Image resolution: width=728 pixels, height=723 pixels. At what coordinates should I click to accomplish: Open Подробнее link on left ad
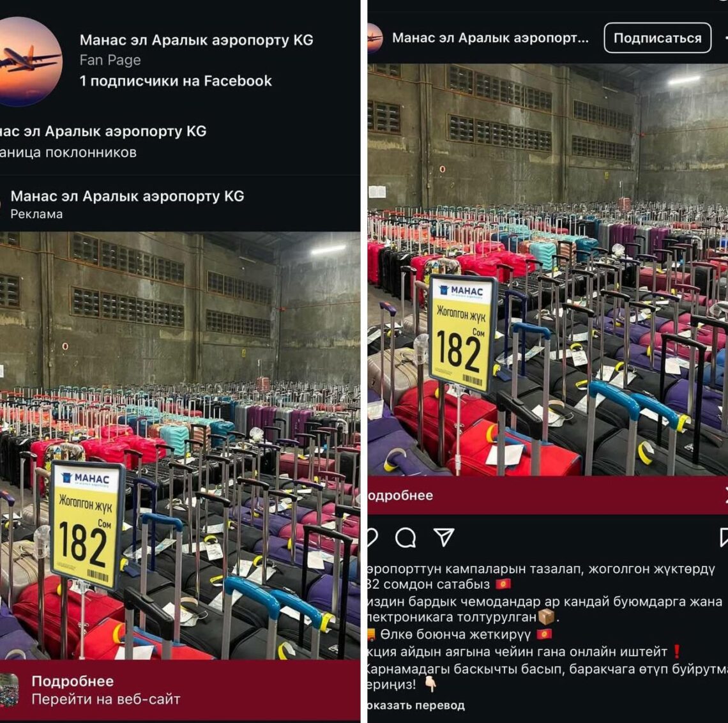click(72, 681)
